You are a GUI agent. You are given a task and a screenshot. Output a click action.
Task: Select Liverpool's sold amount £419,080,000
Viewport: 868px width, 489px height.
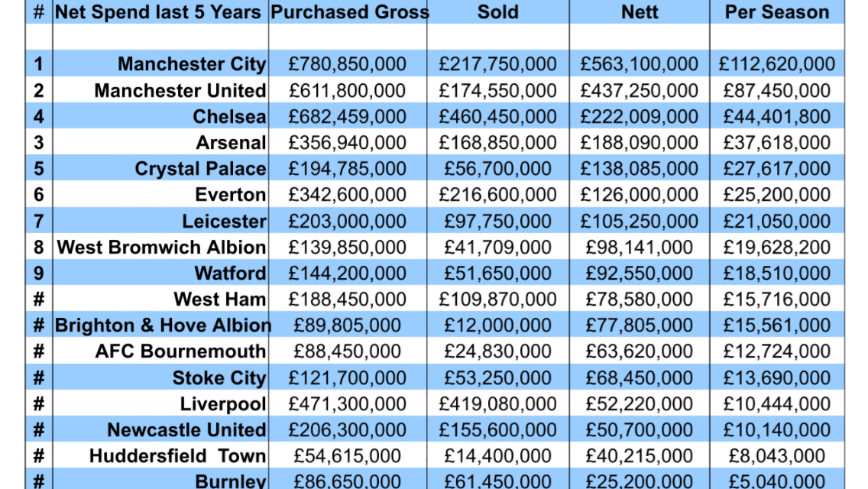[497, 403]
